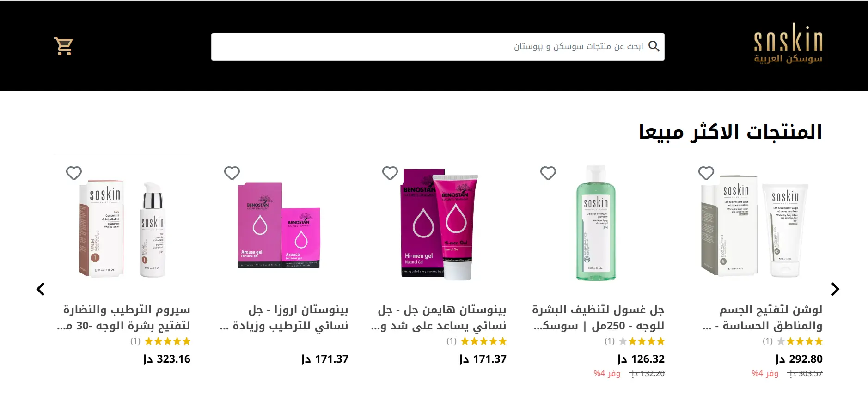Open the Soskin serum bottle image

(122, 229)
